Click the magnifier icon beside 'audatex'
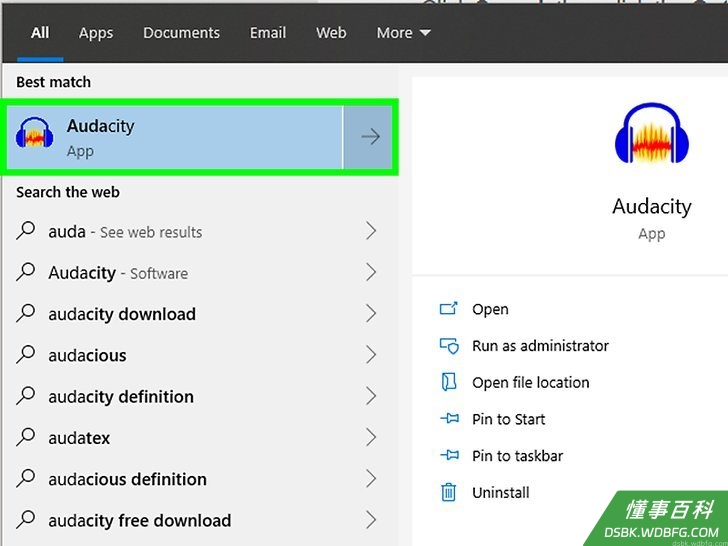The width and height of the screenshot is (728, 546). coord(26,437)
